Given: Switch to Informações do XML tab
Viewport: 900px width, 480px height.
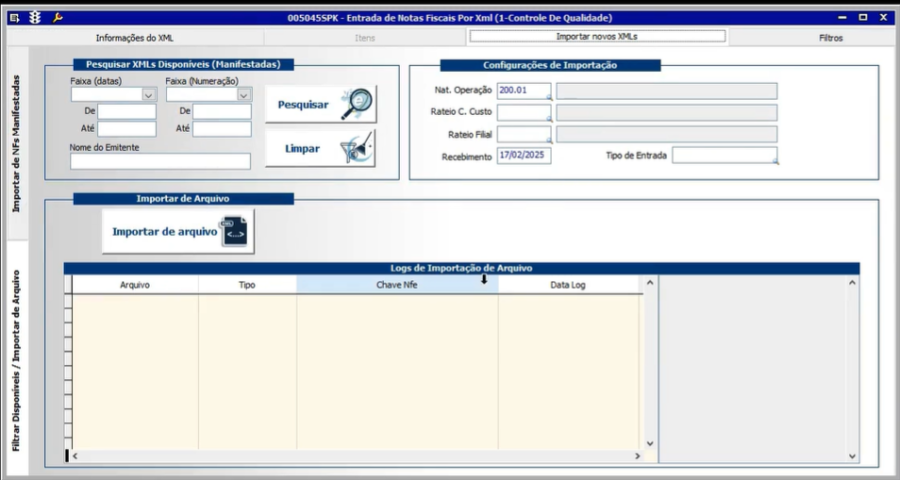Looking at the screenshot, I should [134, 37].
